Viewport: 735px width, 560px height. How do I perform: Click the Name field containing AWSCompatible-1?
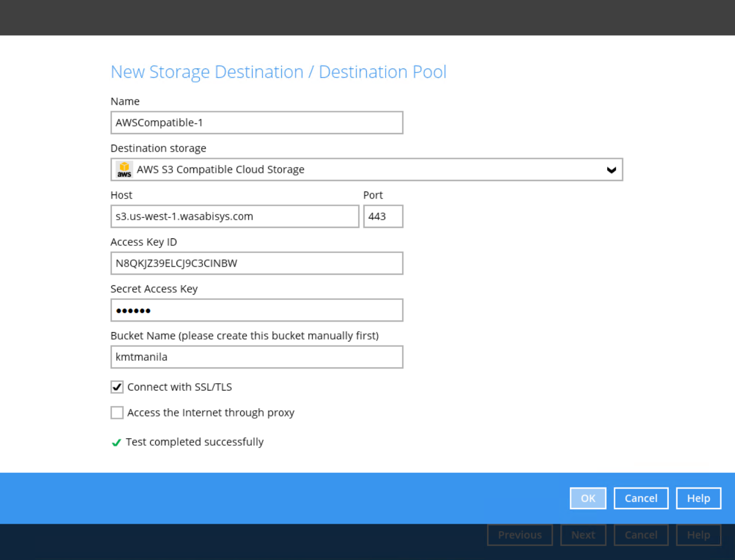pyautogui.click(x=257, y=123)
